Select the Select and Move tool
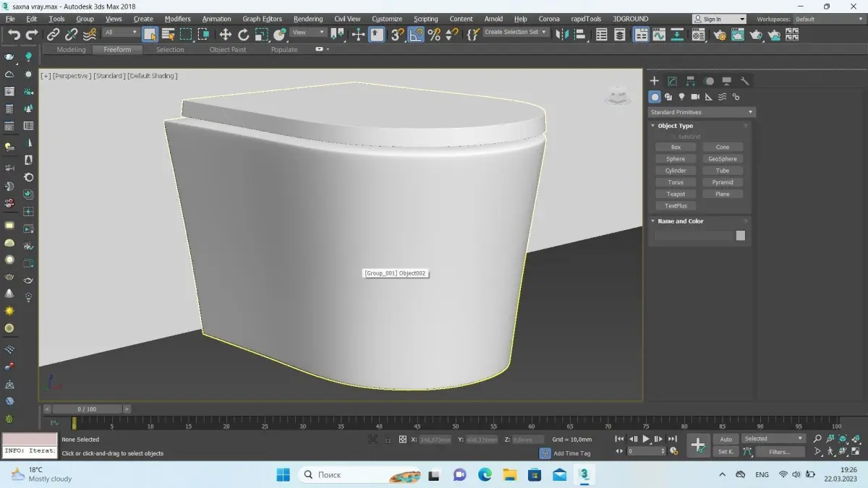 click(225, 34)
